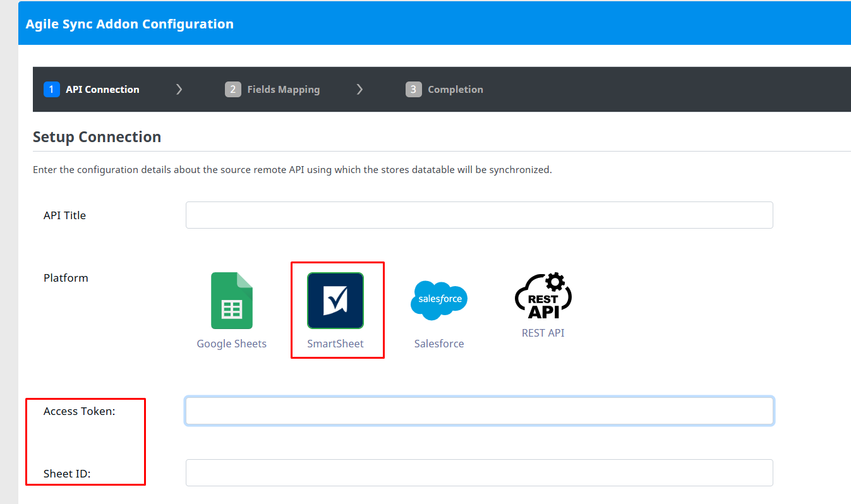The height and width of the screenshot is (504, 851).
Task: Click the Access Token label
Action: [x=80, y=411]
